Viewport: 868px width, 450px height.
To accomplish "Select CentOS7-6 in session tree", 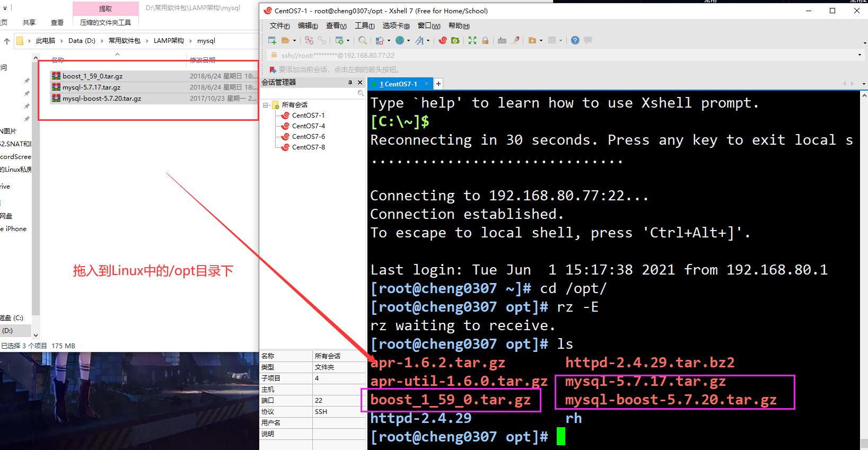I will click(x=309, y=136).
